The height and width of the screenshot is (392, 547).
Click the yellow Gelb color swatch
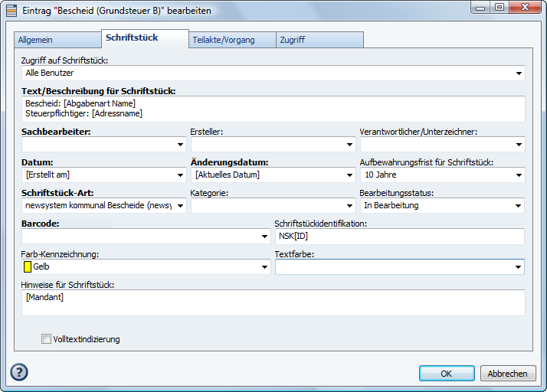pyautogui.click(x=28, y=267)
